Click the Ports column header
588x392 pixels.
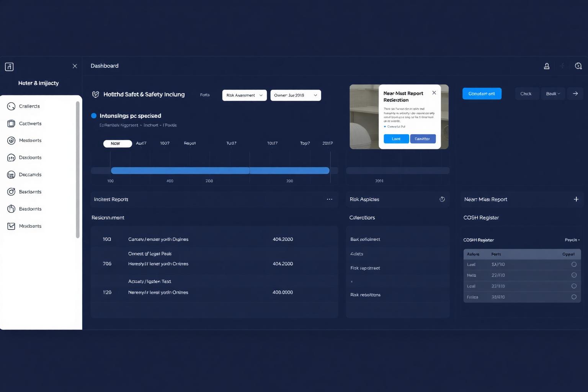point(496,254)
